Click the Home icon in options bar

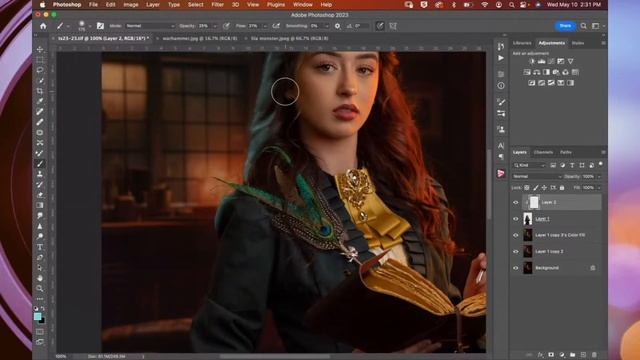[43, 26]
